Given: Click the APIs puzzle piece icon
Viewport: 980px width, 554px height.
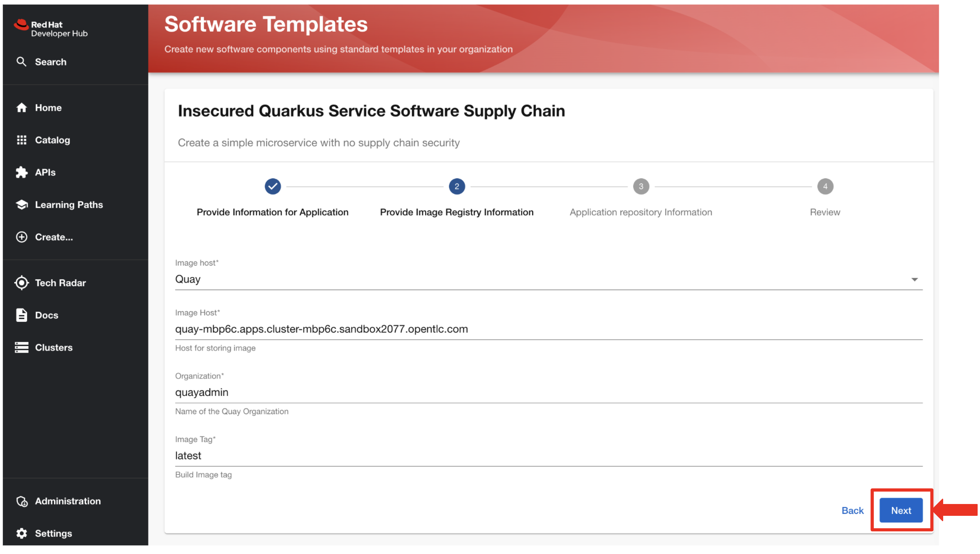Looking at the screenshot, I should click(22, 172).
